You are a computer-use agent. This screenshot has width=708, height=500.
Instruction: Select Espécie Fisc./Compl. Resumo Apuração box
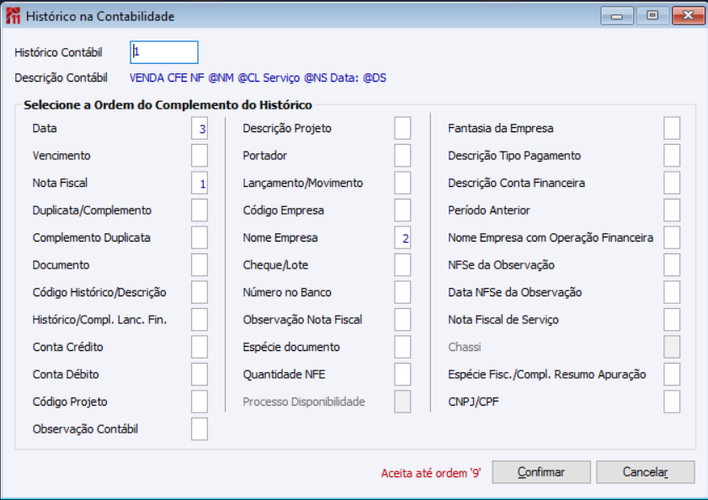tap(672, 374)
